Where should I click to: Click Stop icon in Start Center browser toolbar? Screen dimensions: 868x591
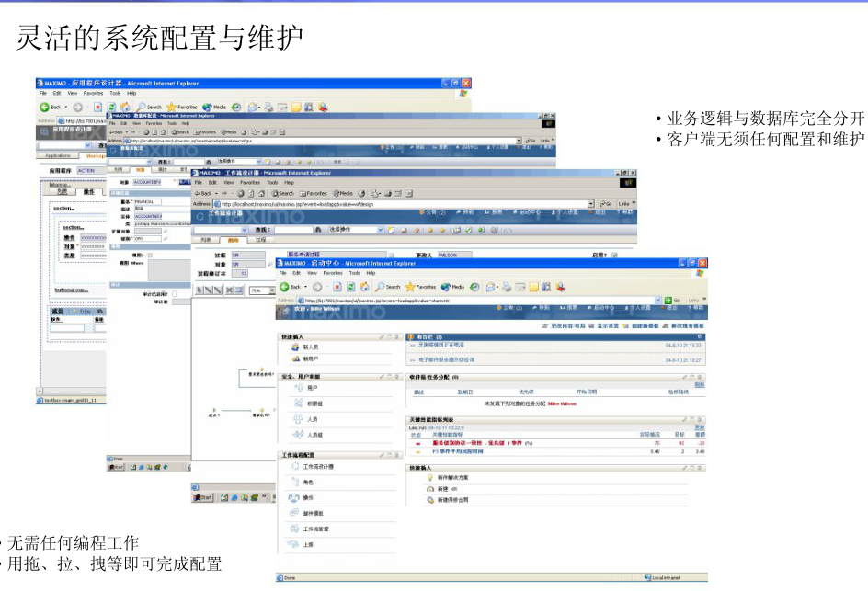pos(337,287)
